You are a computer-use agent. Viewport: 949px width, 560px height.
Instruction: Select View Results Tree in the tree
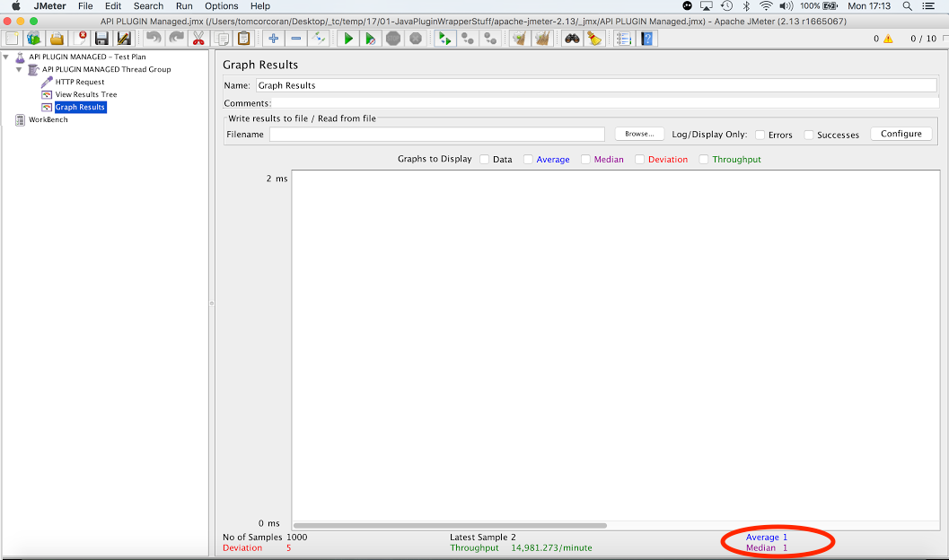pyautogui.click(x=85, y=94)
